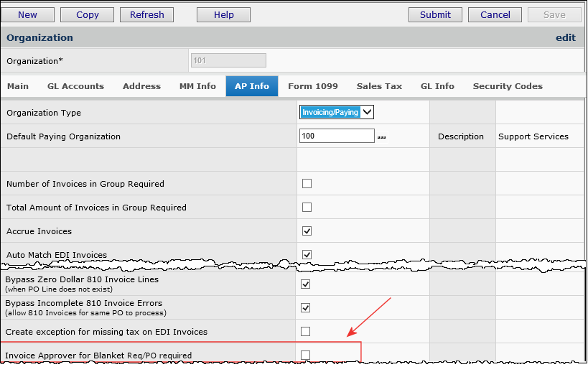Screen dimensions: 588x367
Task: Uncheck Bypass Zero Dollar 810 Invoice Lines
Action: [307, 284]
